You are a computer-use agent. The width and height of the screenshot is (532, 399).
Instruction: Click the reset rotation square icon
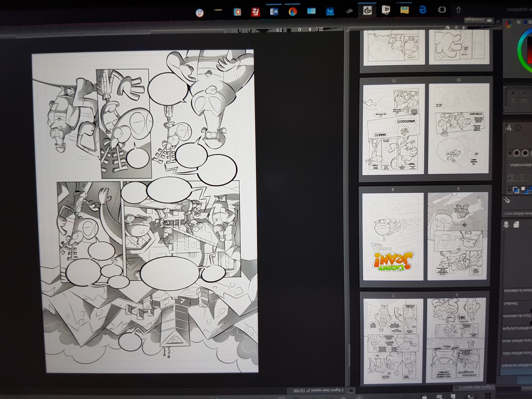[x=289, y=30]
